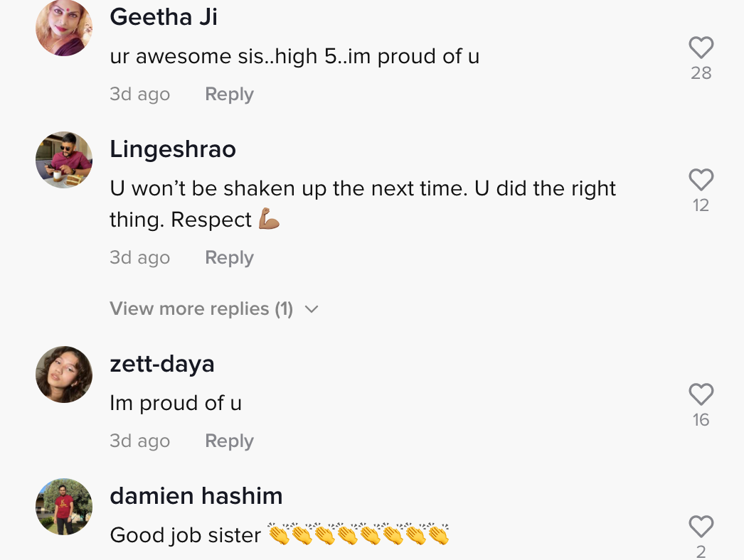The width and height of the screenshot is (744, 560).
Task: Reply to Geetha Ji's comment
Action: [229, 95]
